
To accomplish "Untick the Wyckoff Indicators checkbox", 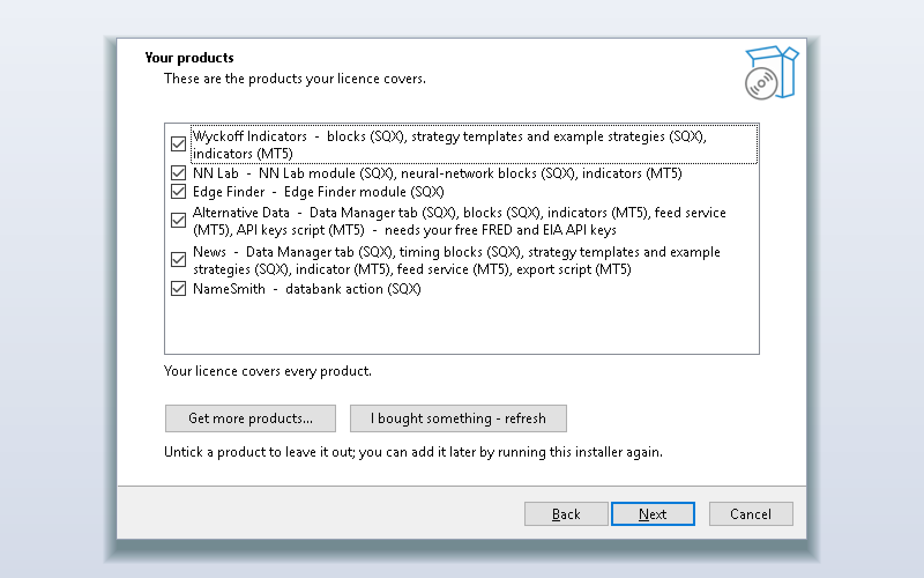I will [178, 144].
